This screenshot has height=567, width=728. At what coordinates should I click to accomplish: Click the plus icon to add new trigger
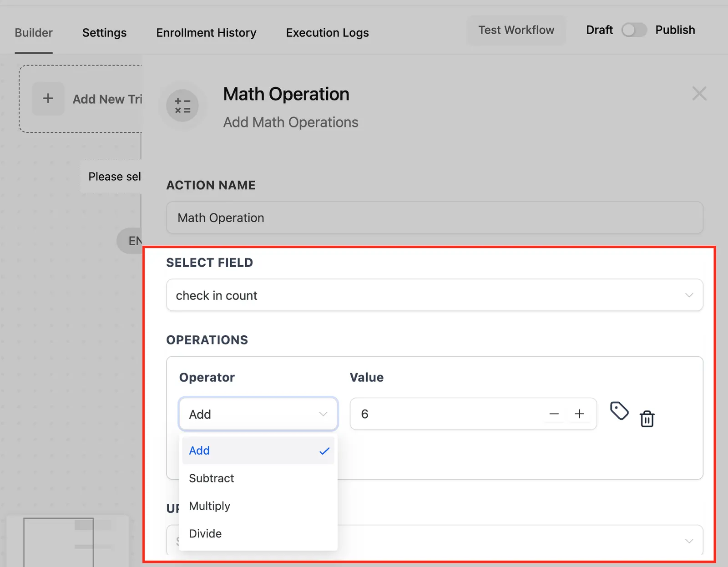point(48,99)
